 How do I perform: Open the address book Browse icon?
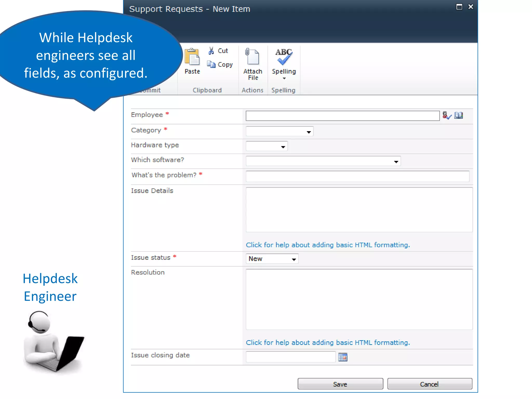coord(458,115)
